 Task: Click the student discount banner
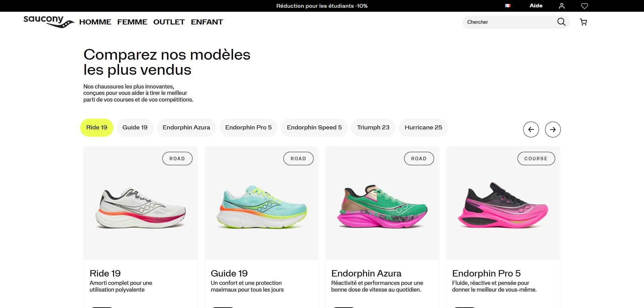coord(322,6)
